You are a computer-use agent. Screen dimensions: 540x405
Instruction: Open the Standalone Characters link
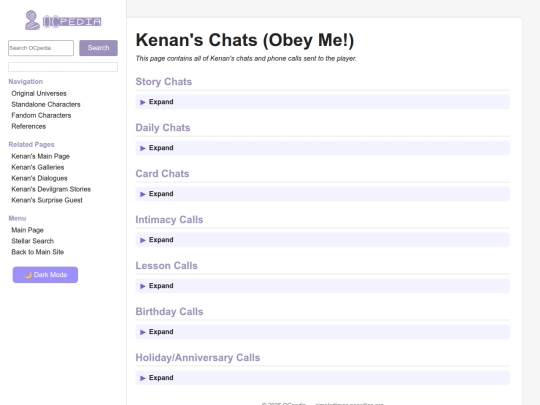(x=46, y=104)
